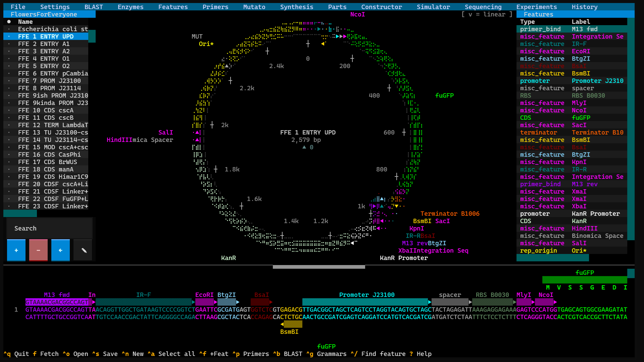Select the M13 fwd primer_bind row
The height and width of the screenshot is (362, 644).
coord(572,29)
